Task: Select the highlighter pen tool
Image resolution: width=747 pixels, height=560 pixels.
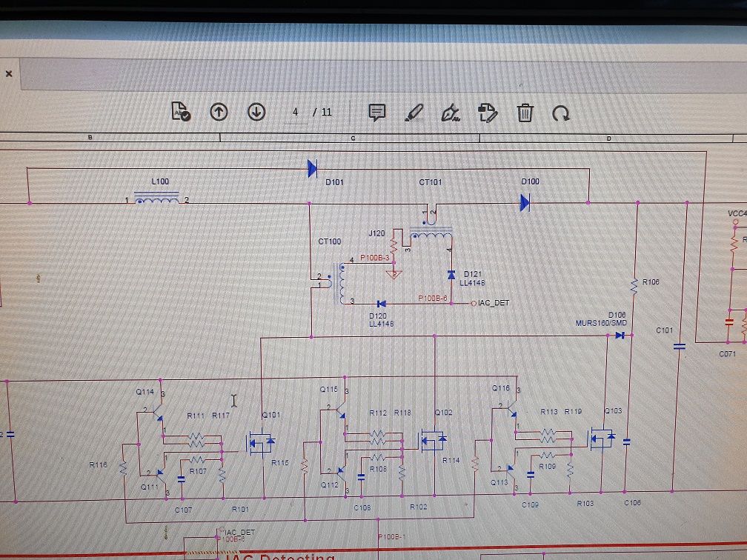Action: coord(414,113)
